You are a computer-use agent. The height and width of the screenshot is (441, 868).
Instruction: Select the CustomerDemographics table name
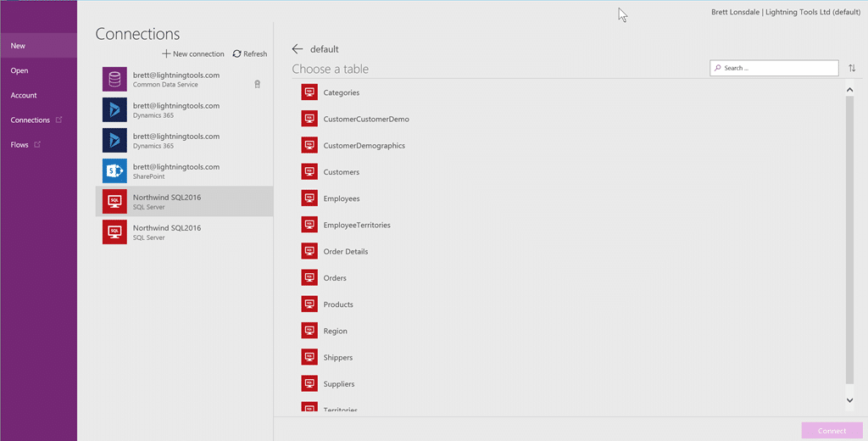click(364, 145)
